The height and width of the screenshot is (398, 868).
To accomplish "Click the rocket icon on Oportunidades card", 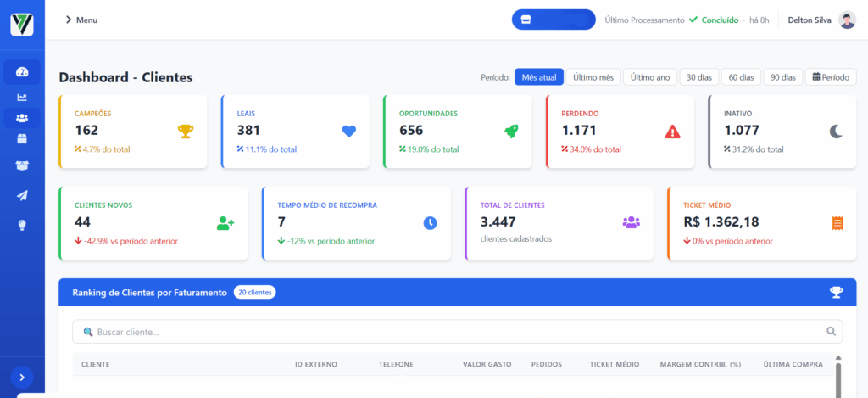I will tap(511, 131).
